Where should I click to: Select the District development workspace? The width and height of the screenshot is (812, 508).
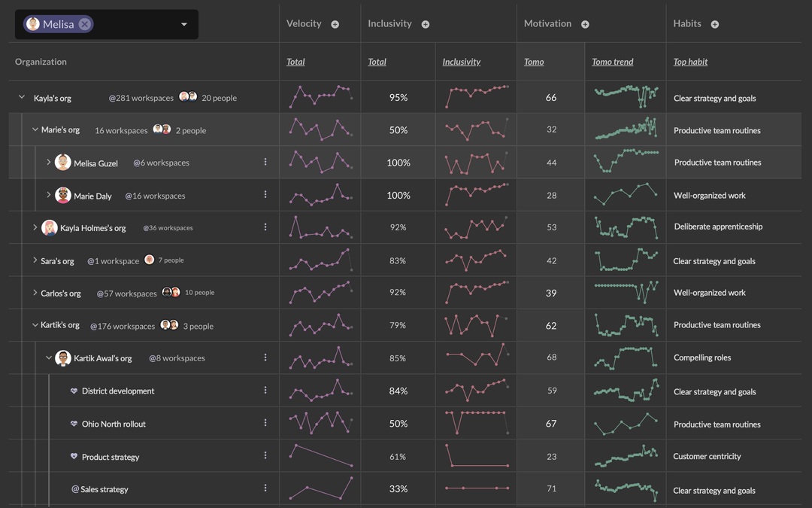tap(118, 391)
